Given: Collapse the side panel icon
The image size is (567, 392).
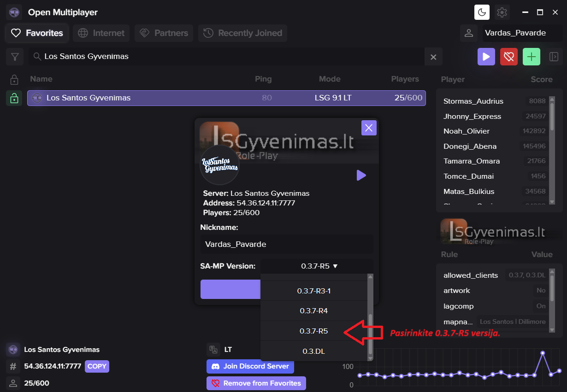Looking at the screenshot, I should click(554, 57).
